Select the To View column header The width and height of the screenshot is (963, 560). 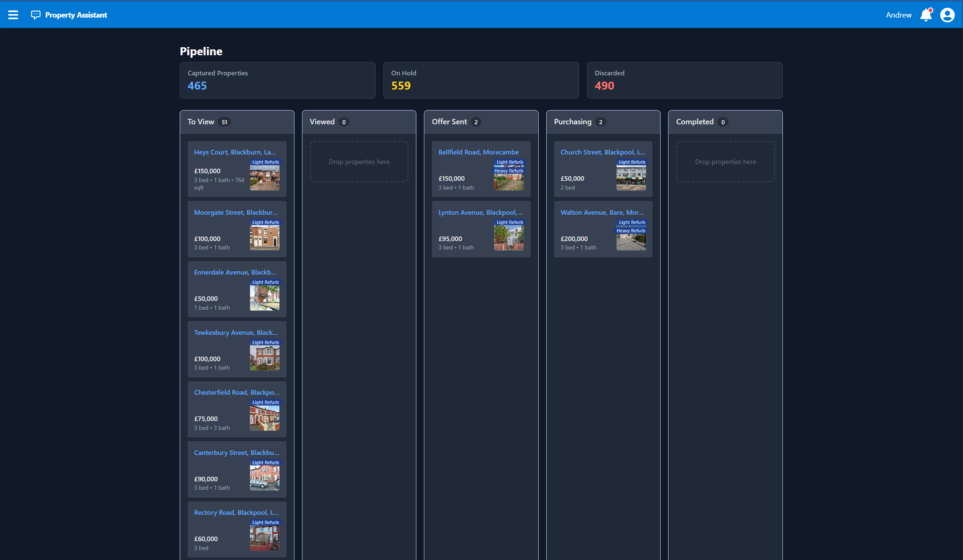(201, 122)
